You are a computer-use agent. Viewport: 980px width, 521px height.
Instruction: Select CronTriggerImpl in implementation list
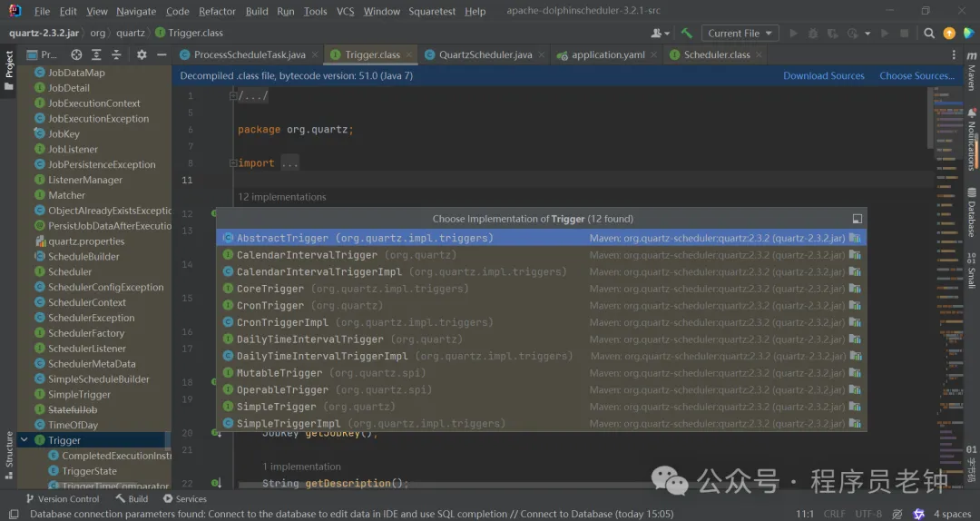[x=282, y=322]
